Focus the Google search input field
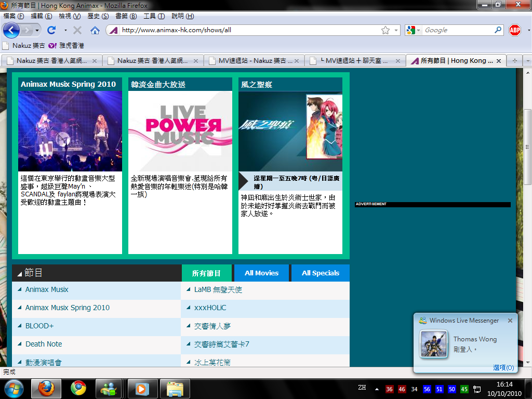The image size is (532, 399). [x=458, y=30]
